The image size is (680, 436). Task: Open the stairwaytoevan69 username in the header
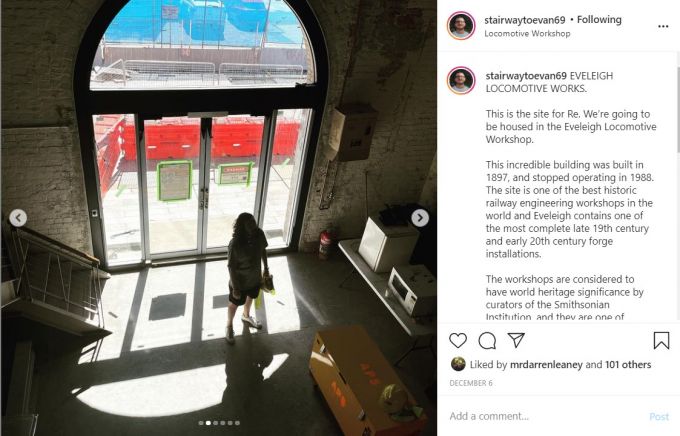525,20
